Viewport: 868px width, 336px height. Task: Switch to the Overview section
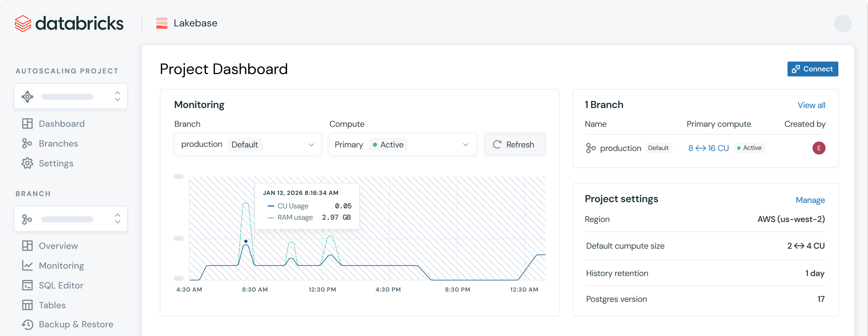tap(58, 245)
